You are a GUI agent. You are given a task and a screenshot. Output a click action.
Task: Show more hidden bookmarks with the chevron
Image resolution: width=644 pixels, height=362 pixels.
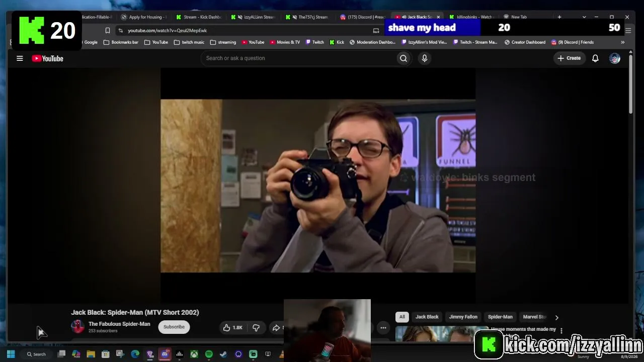(623, 42)
